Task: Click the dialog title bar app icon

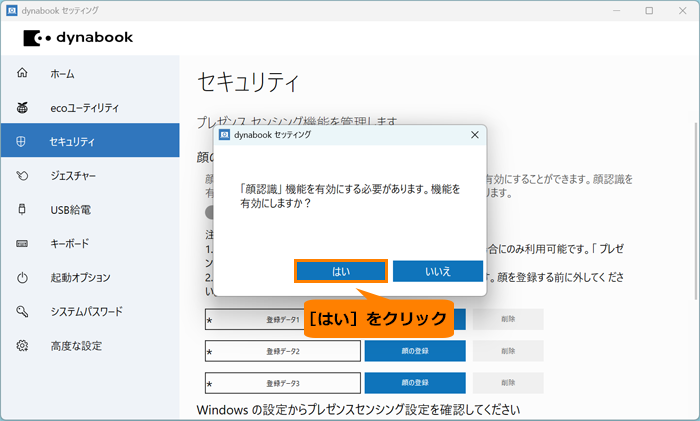Action: (225, 134)
